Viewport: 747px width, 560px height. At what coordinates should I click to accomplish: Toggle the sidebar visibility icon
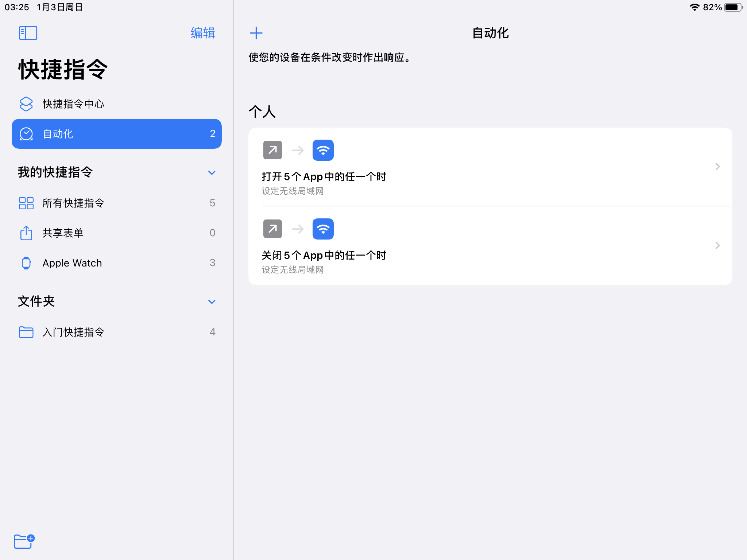28,33
